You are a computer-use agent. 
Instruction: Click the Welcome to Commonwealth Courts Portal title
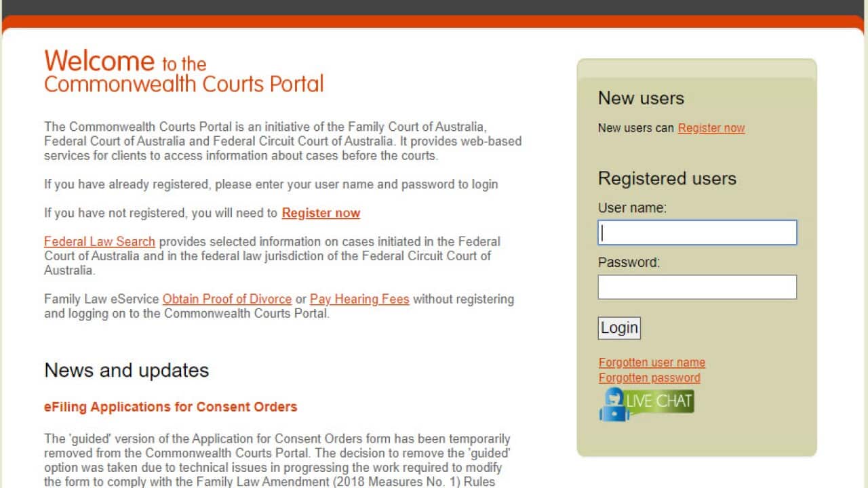point(183,71)
